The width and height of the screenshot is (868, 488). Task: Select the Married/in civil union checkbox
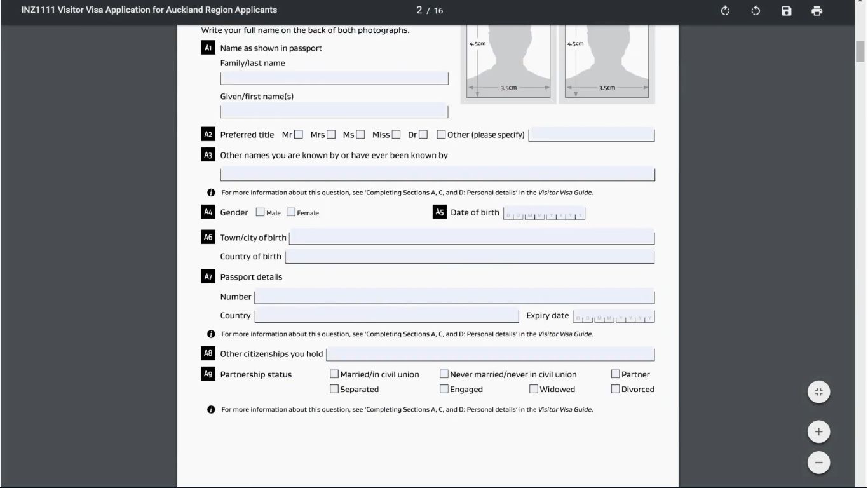[334, 374]
